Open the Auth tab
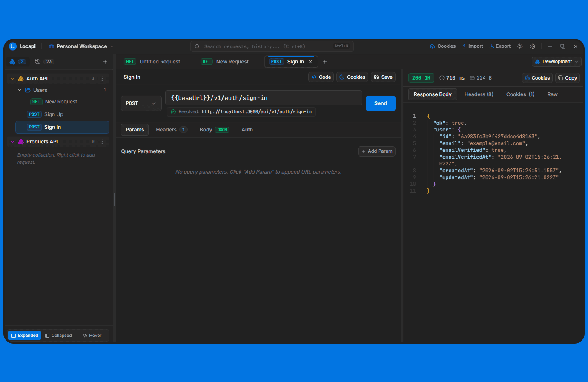The width and height of the screenshot is (588, 382). tap(247, 130)
